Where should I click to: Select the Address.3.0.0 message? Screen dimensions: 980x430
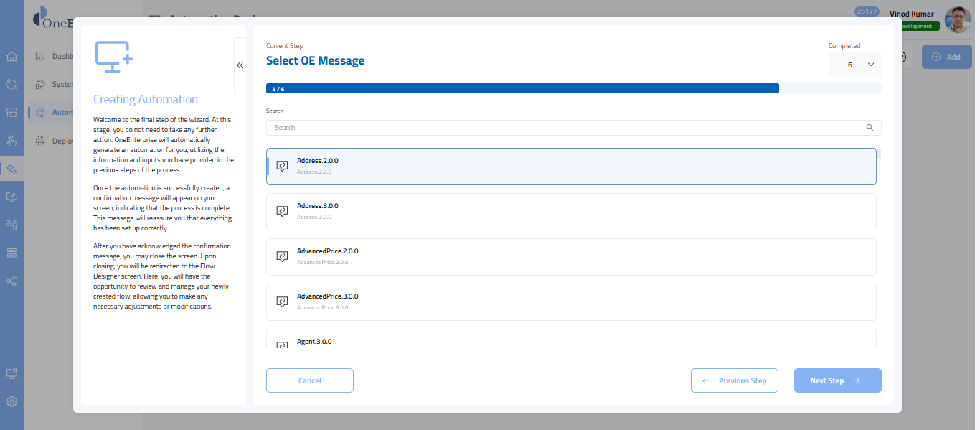570,212
